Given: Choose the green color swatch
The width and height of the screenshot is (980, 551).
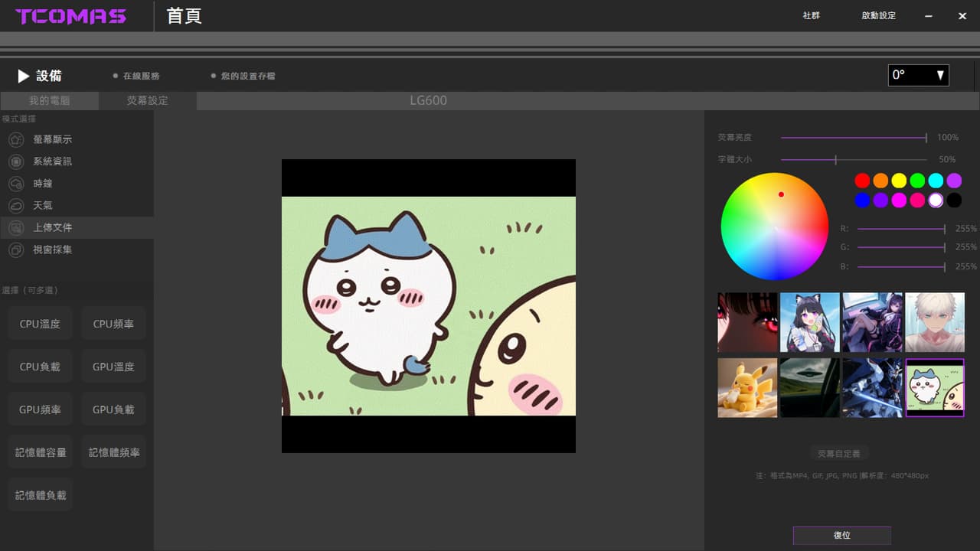Looking at the screenshot, I should point(917,181).
